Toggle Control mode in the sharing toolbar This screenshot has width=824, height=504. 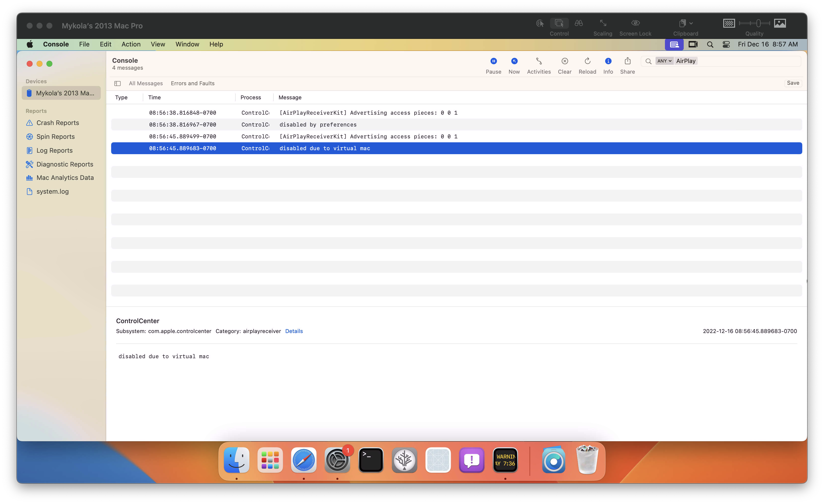point(559,23)
